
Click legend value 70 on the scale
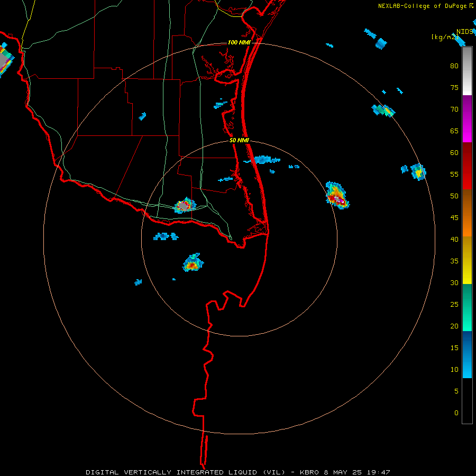[x=454, y=109]
